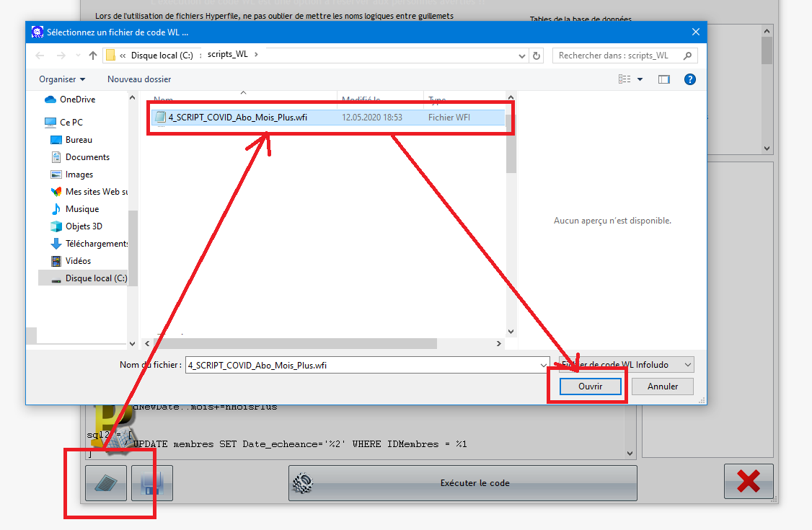Screen dimensions: 812x530
Task: Click the help question mark icon
Action: tap(689, 79)
